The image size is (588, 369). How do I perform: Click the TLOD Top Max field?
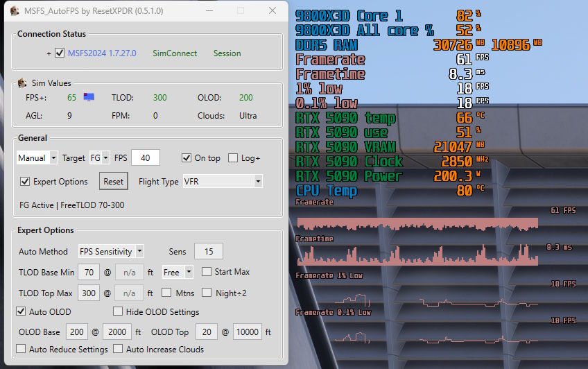[x=89, y=293]
